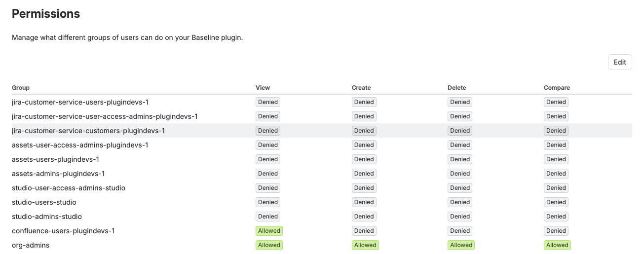The height and width of the screenshot is (254, 644).
Task: Click View Denied badge for studio-user-access-admins-studio
Action: point(268,188)
